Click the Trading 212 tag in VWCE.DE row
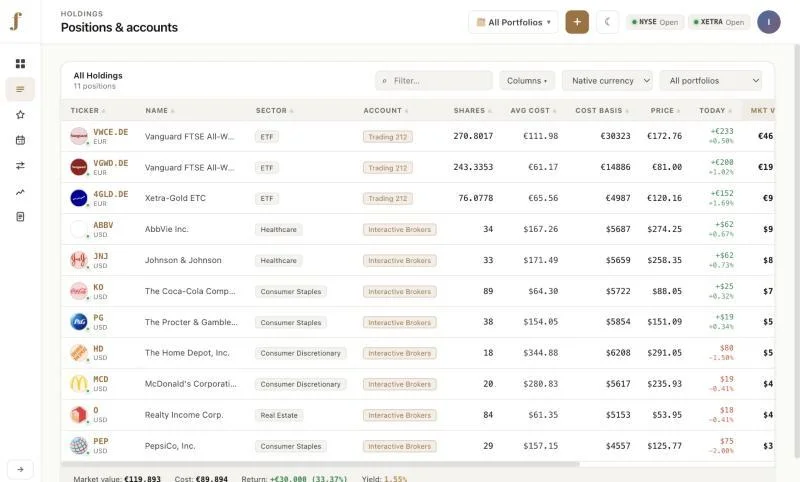This screenshot has height=482, width=800. point(388,137)
